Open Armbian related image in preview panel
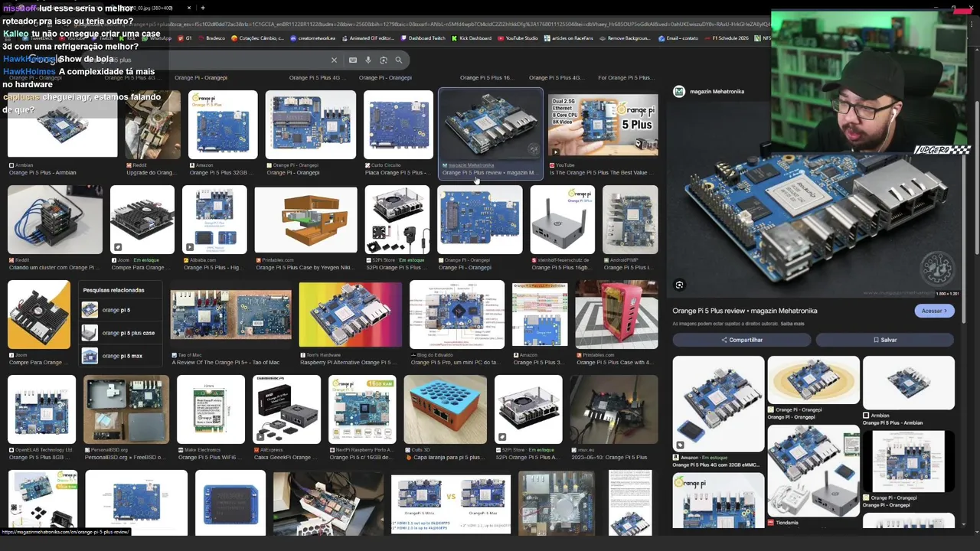 909,383
